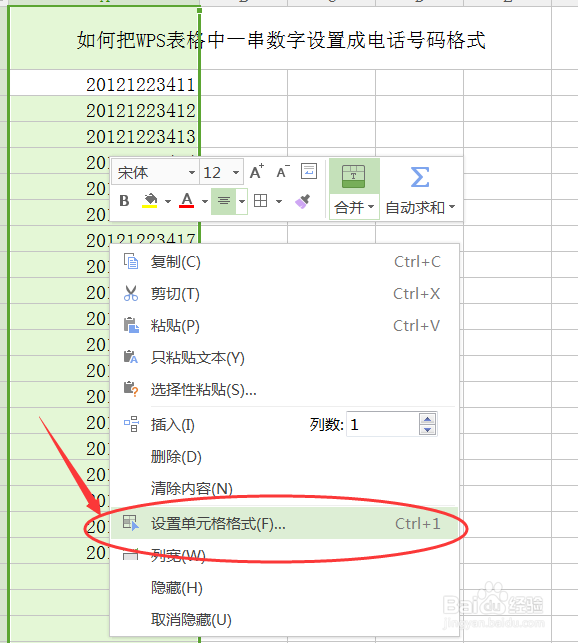Decrease font size with A- icon
This screenshot has width=578, height=643.
tap(283, 172)
